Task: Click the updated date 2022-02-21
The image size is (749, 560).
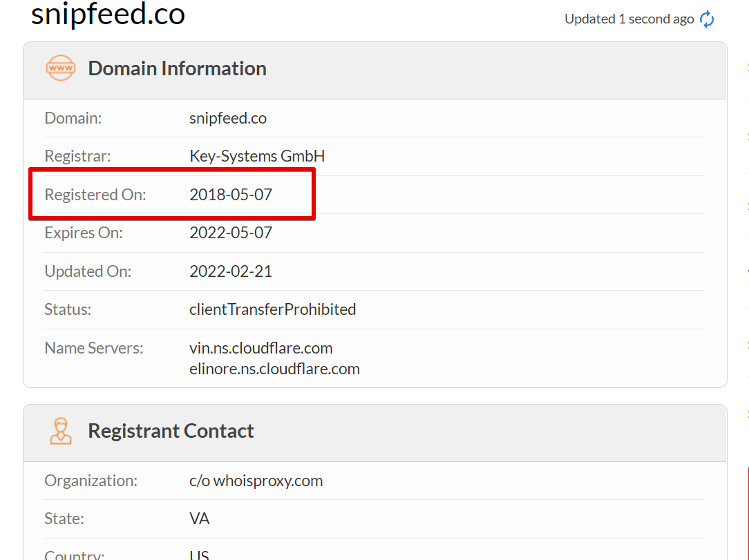Action: (x=231, y=271)
